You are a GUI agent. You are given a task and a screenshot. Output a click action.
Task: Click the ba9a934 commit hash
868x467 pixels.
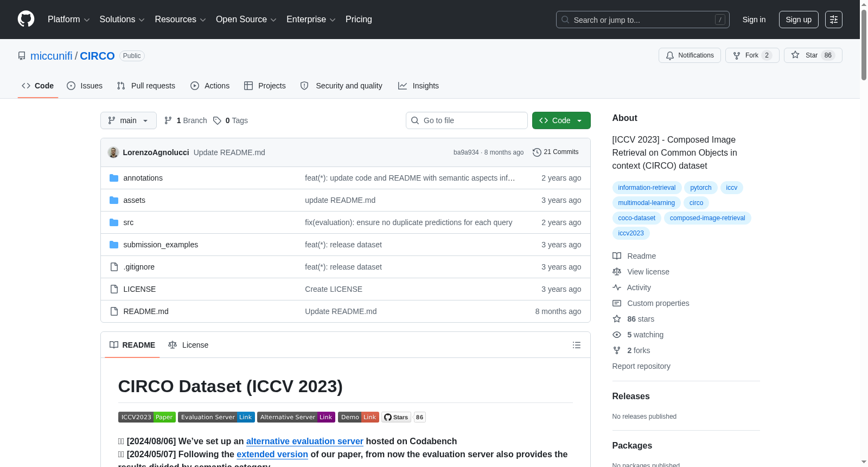(x=466, y=152)
